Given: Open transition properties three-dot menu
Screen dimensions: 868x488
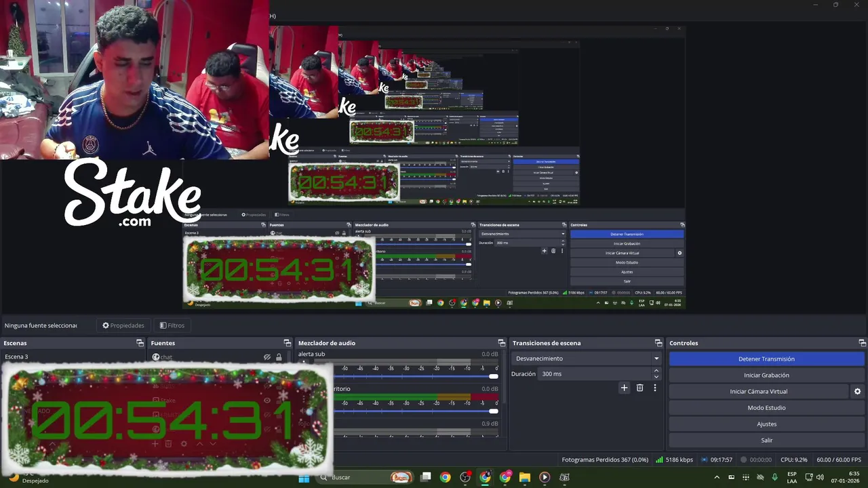Looking at the screenshot, I should pyautogui.click(x=654, y=388).
